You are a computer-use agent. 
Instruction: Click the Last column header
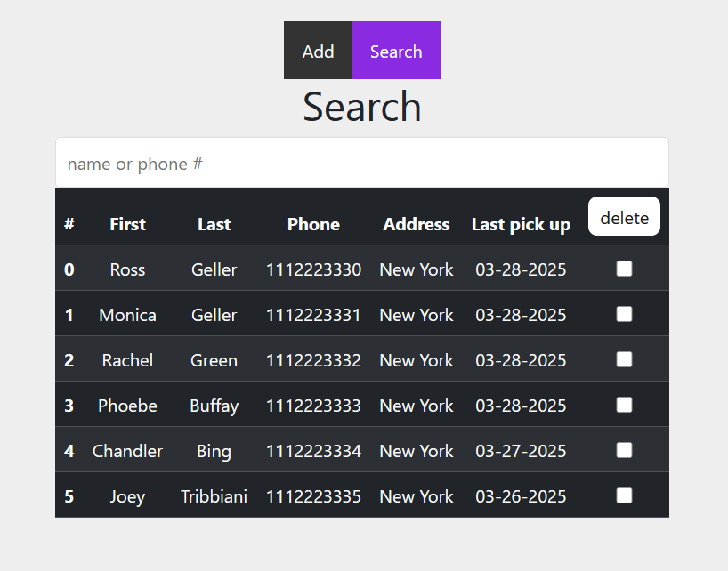coord(214,224)
